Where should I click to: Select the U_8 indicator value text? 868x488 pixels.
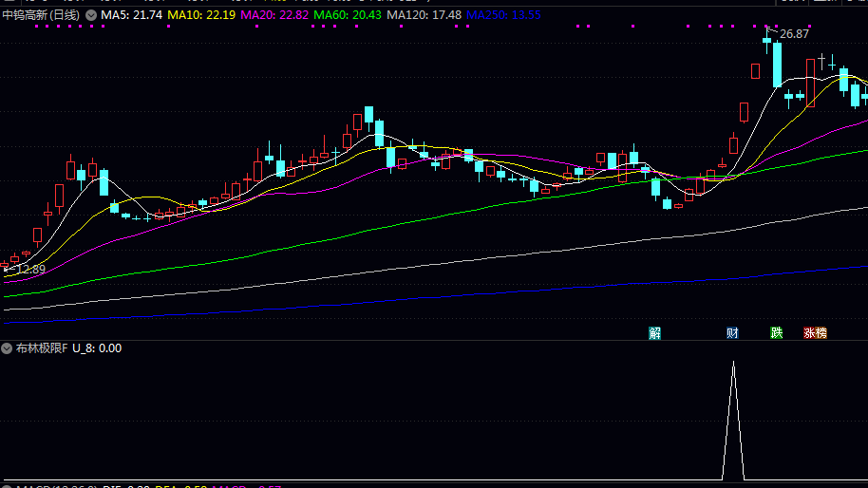(97, 348)
